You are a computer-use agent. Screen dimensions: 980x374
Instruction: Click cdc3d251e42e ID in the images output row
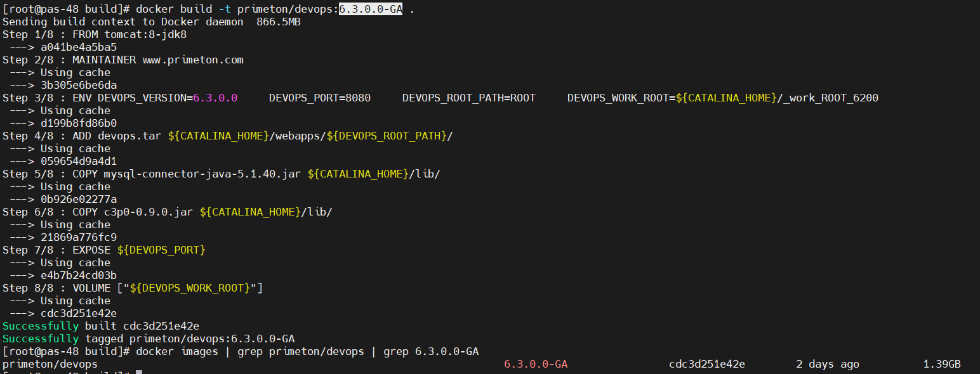707,364
